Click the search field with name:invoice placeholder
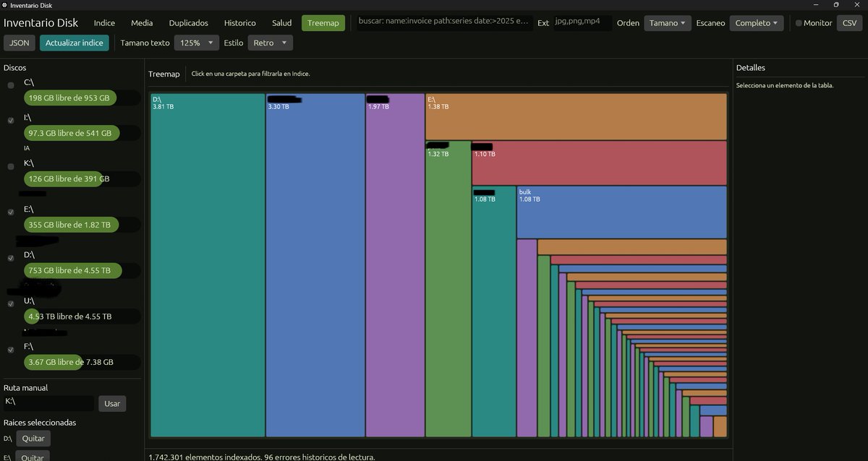The image size is (868, 461). (446, 23)
